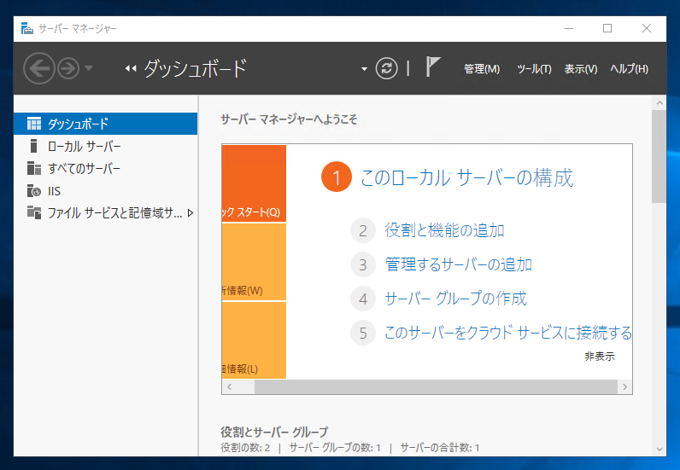Minimize the Server Manager window

[569, 29]
